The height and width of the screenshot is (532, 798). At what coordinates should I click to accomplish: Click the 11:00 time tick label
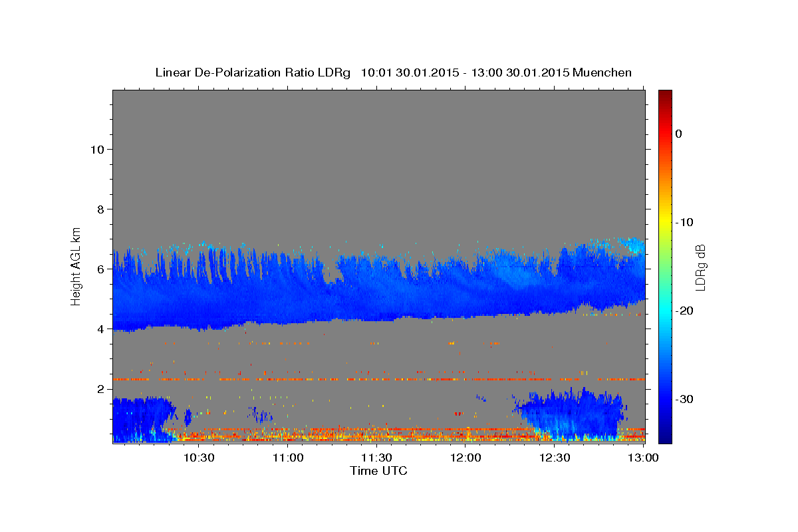289,458
